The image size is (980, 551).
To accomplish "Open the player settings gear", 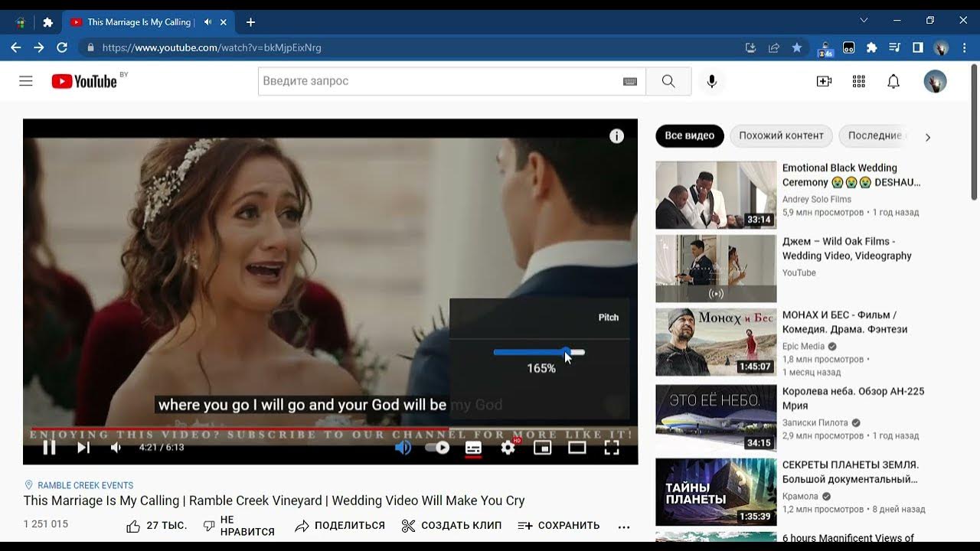I will [x=508, y=448].
